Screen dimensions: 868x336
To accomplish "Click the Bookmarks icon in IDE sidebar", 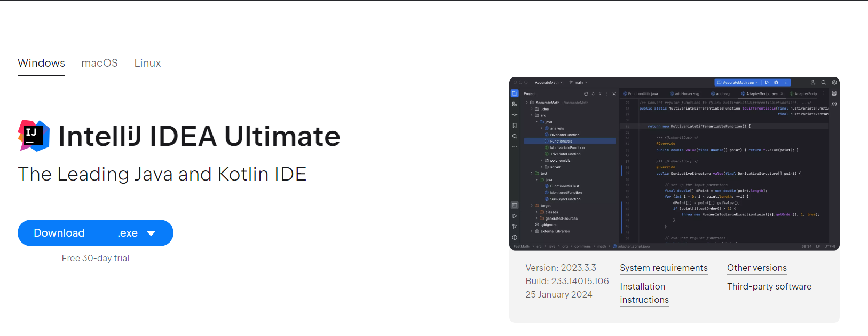I will [x=515, y=126].
